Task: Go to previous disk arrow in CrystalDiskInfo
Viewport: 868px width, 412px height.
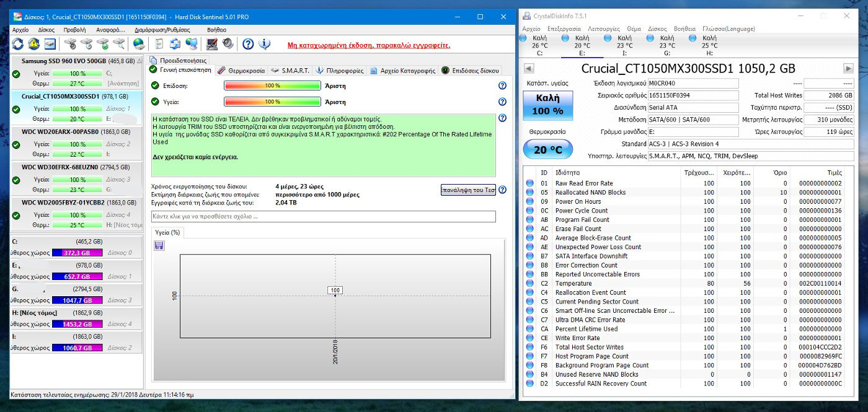Action: [x=528, y=68]
